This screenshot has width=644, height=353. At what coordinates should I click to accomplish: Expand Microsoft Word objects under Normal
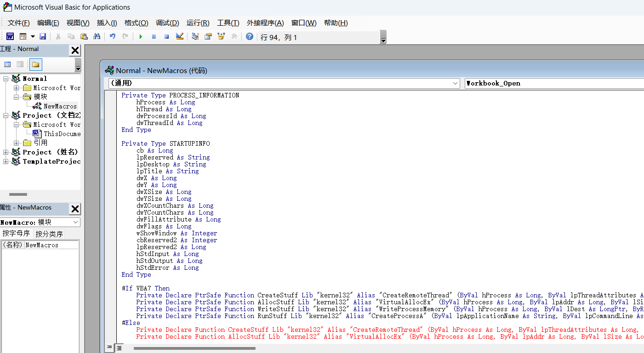click(x=16, y=88)
